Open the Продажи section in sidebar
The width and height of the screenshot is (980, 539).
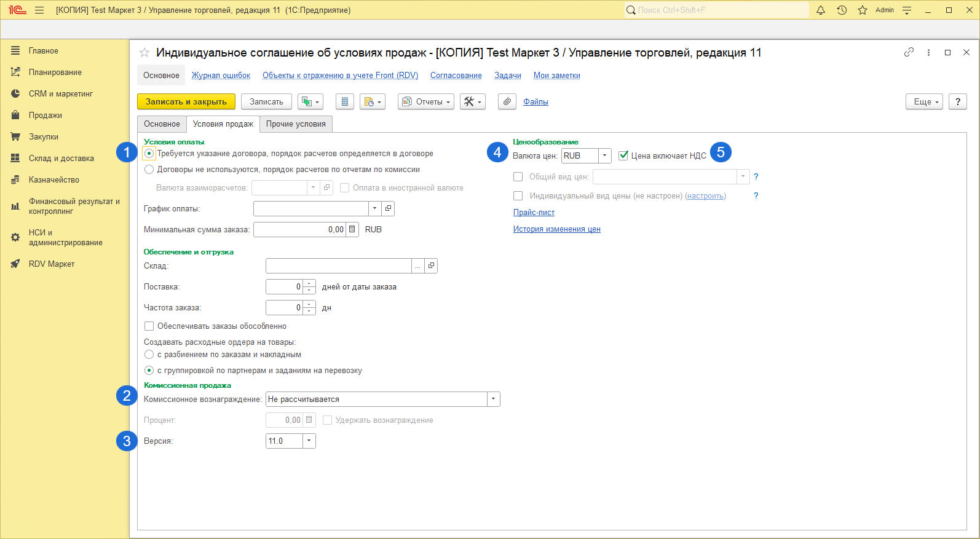point(45,116)
